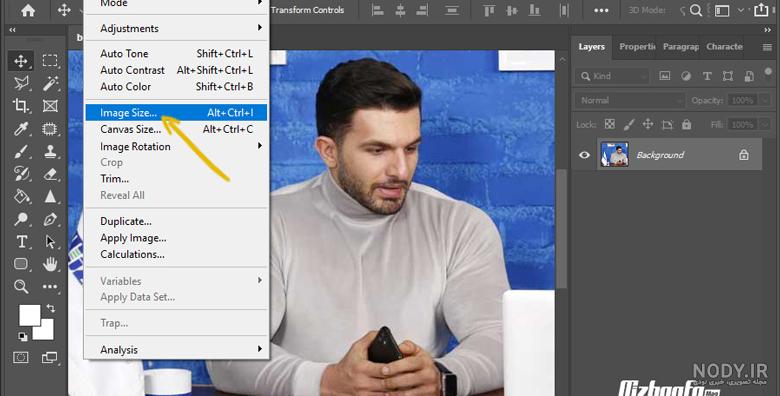The image size is (780, 396).
Task: Select the Pen tool
Action: [x=50, y=219]
